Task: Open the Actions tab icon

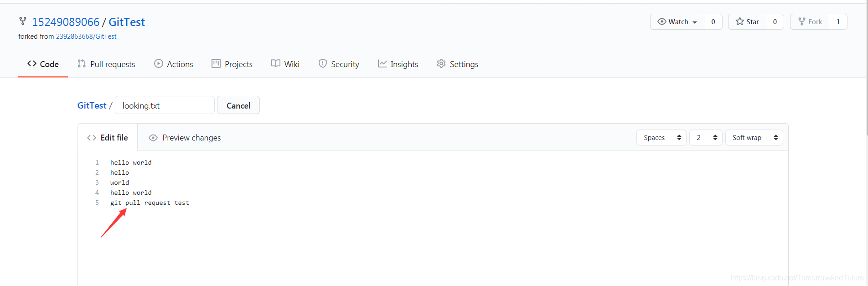Action: 159,64
